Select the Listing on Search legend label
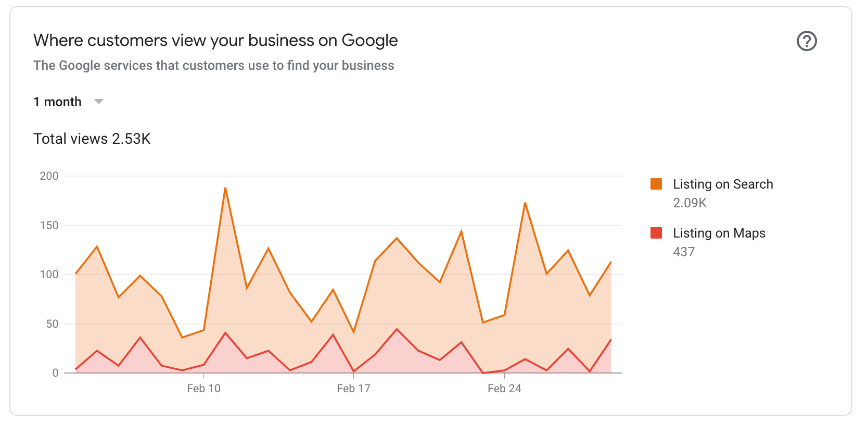The width and height of the screenshot is (868, 423). (x=723, y=184)
